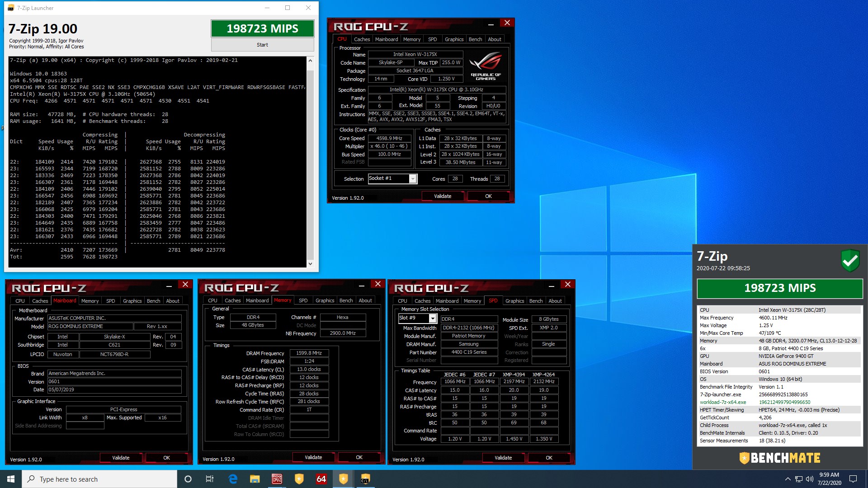Click the 198723 MIPS banner in BenchMate panel
Image resolution: width=868 pixels, height=488 pixels.
click(x=780, y=288)
